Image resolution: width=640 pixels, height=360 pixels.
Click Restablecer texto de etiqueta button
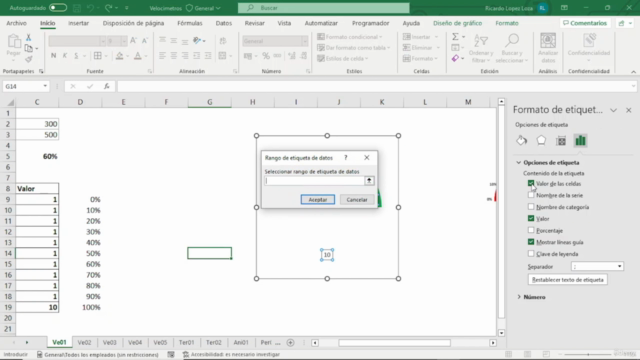567,280
